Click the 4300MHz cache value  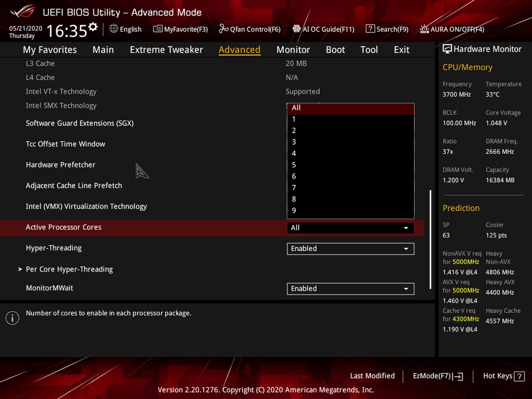coord(466,319)
